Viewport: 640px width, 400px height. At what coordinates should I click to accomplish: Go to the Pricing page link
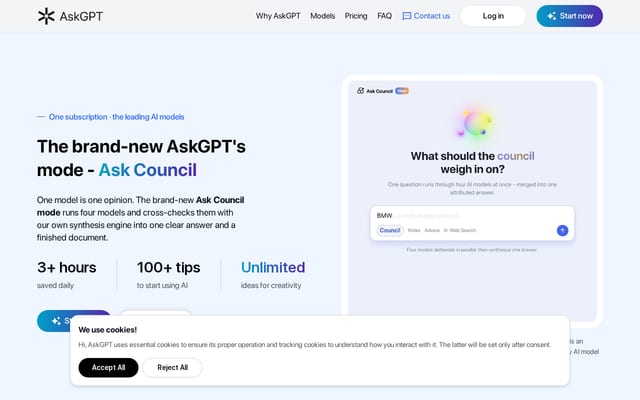(356, 16)
